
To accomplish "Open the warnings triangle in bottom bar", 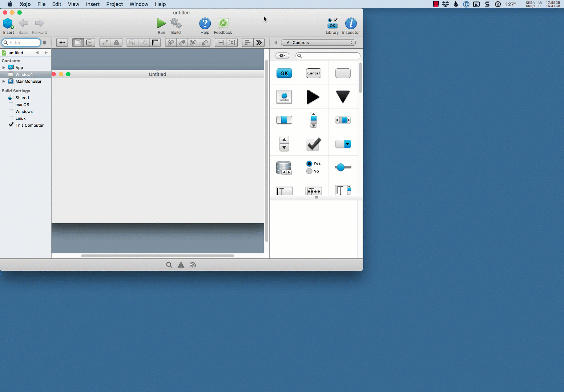I will coord(181,265).
